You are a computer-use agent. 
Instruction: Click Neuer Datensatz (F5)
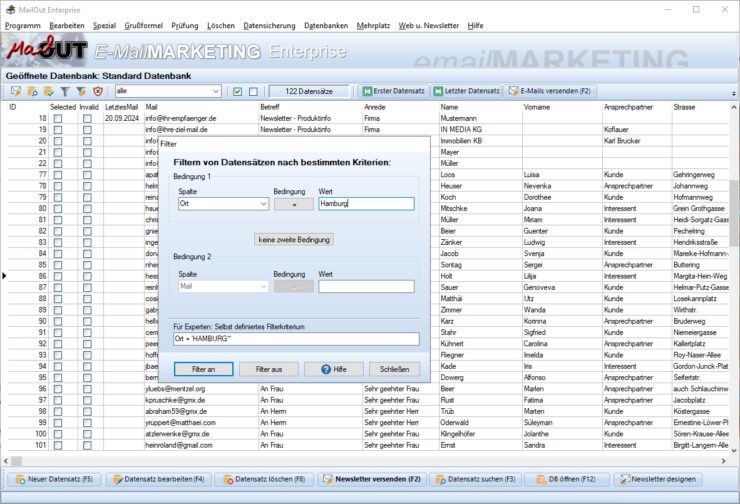click(x=54, y=479)
